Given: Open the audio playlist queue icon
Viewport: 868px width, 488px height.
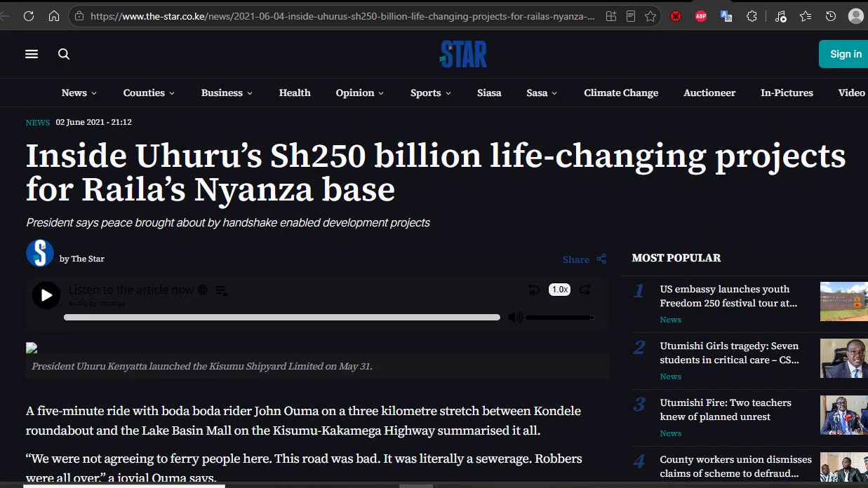Looking at the screenshot, I should [x=221, y=290].
